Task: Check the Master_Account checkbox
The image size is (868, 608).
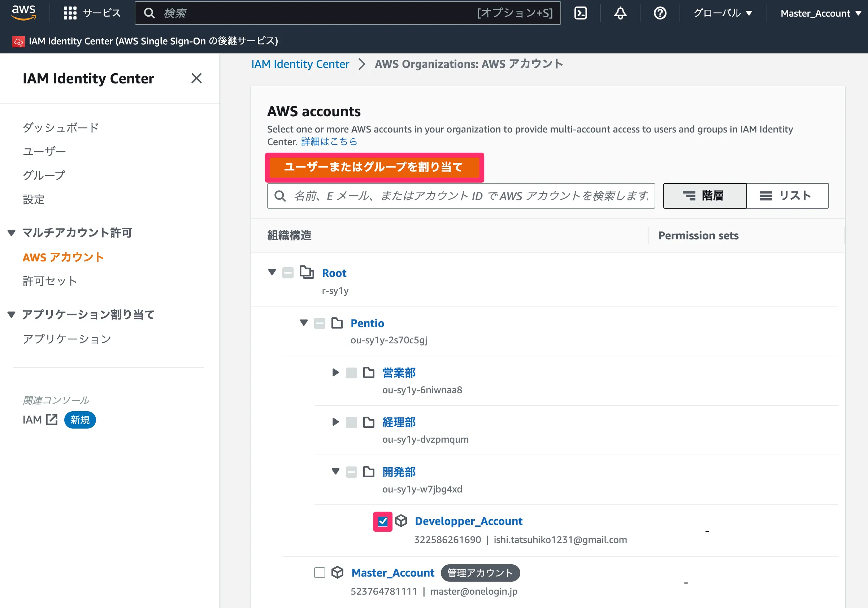Action: tap(320, 573)
